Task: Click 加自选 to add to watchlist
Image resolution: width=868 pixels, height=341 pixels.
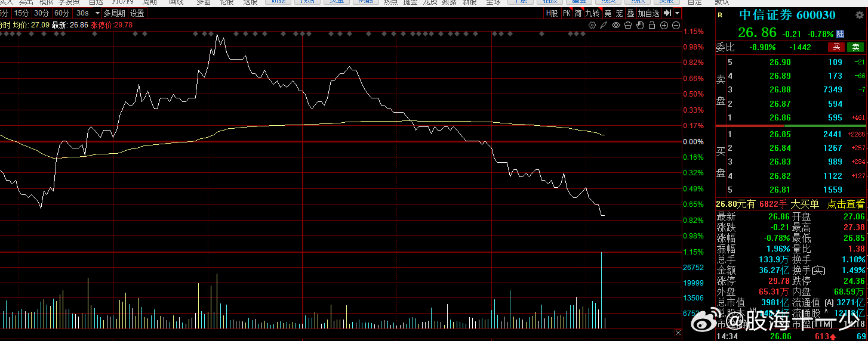Action: pos(649,13)
